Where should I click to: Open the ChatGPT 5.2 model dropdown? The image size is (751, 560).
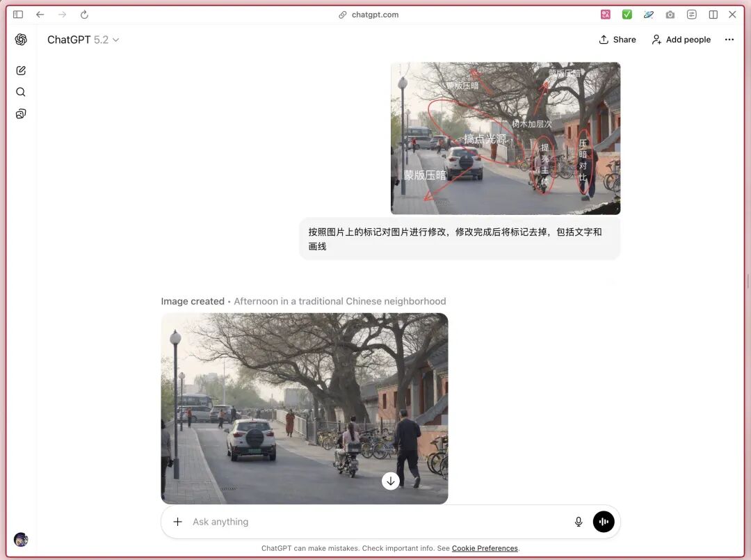point(83,40)
